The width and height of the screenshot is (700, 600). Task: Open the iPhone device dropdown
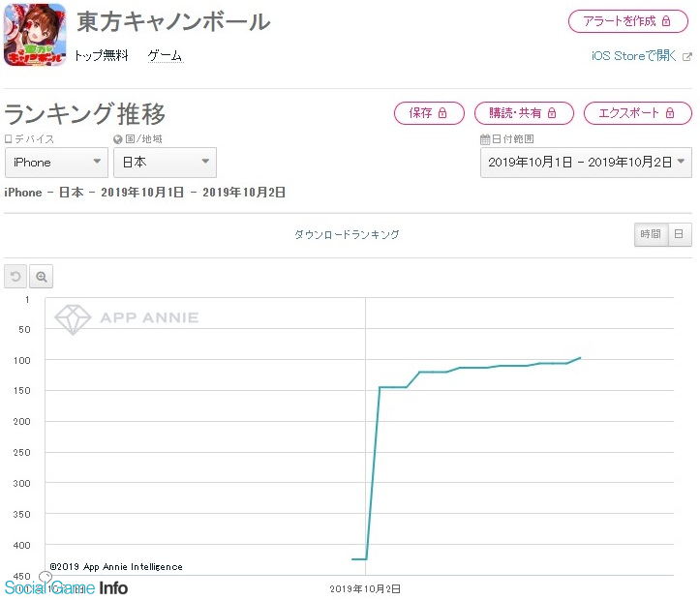pyautogui.click(x=56, y=163)
